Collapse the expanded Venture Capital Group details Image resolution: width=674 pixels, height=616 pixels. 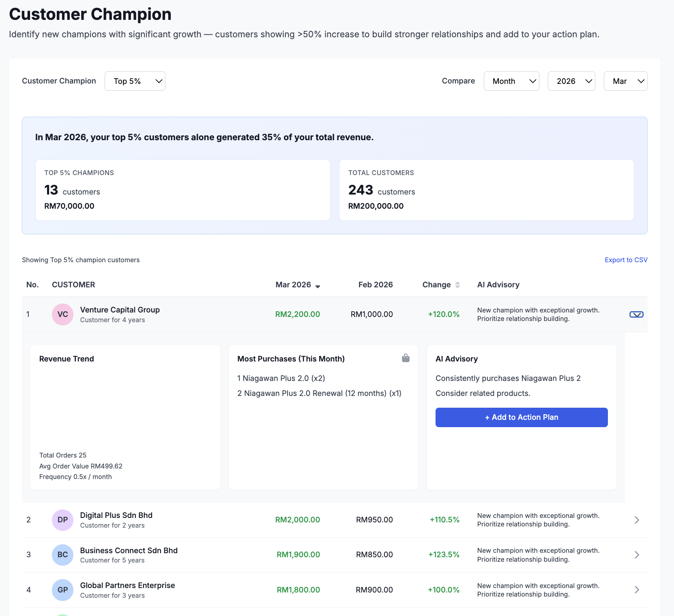click(x=636, y=314)
